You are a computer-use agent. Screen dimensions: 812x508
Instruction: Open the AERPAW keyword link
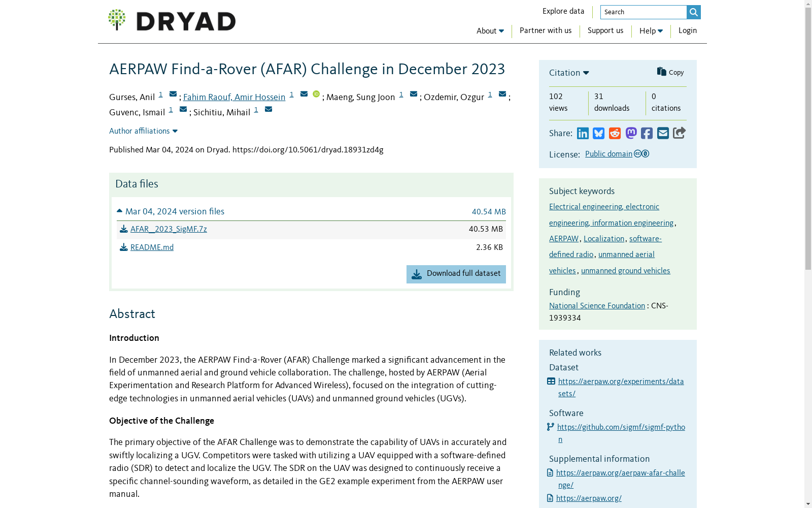pos(564,239)
